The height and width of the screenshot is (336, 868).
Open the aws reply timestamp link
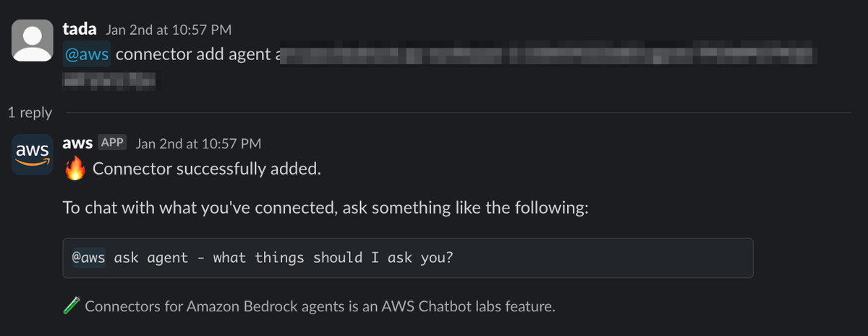[x=199, y=143]
